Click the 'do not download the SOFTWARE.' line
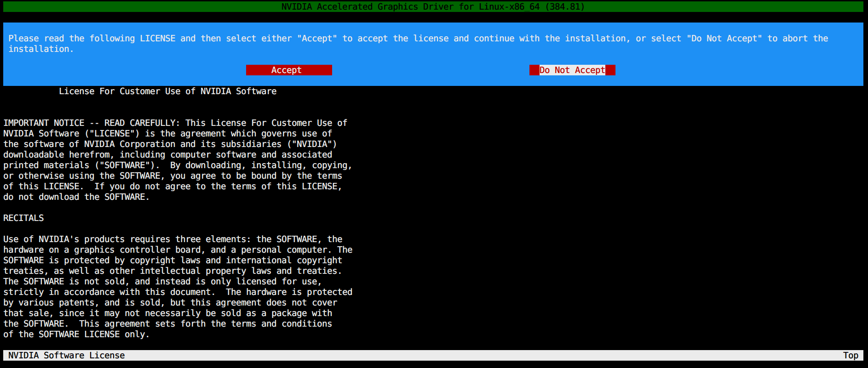The width and height of the screenshot is (868, 368). click(76, 197)
